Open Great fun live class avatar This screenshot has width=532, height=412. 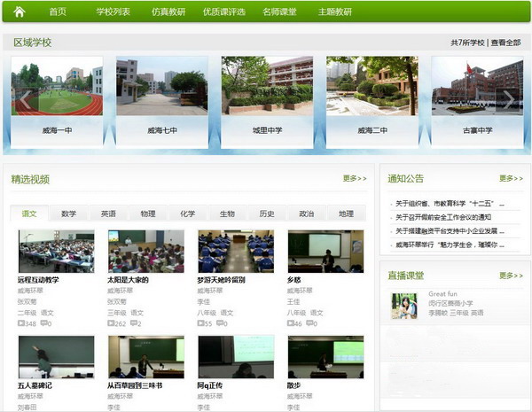[403, 306]
